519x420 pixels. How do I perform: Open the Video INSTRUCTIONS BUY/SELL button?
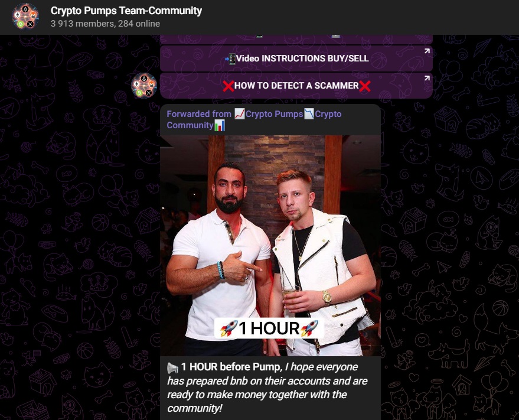point(296,58)
